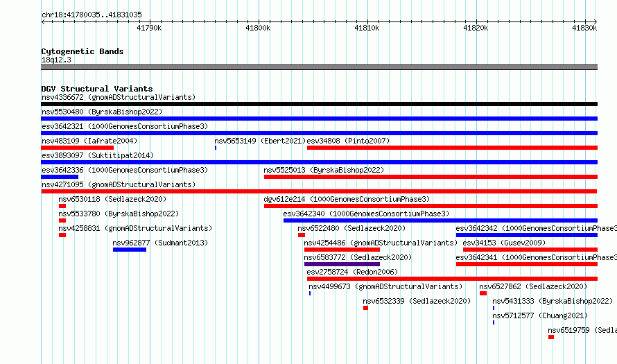The image size is (617, 364).
Task: Click nsv4271095 gnomADStructuralVariants label
Action: click(119, 184)
